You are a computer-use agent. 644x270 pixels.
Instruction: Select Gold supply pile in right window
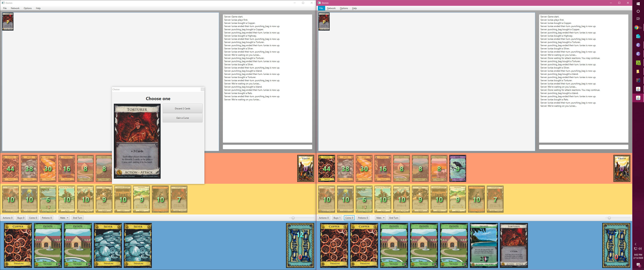click(x=364, y=168)
